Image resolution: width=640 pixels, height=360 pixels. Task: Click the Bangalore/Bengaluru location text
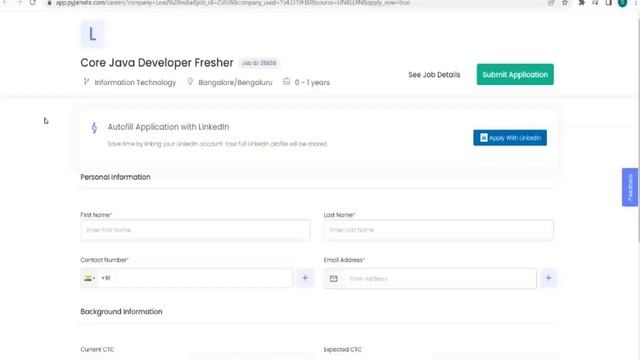pos(235,82)
